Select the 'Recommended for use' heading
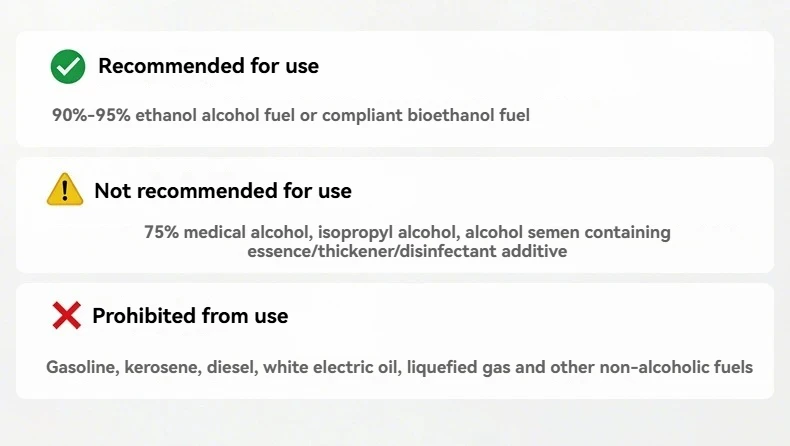The width and height of the screenshot is (790, 446). pyautogui.click(x=208, y=66)
